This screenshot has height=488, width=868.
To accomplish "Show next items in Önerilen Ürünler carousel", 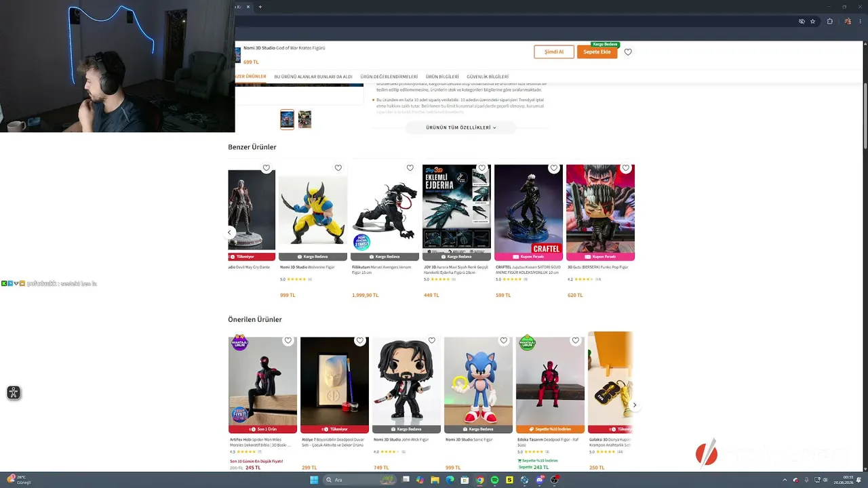I will click(635, 405).
